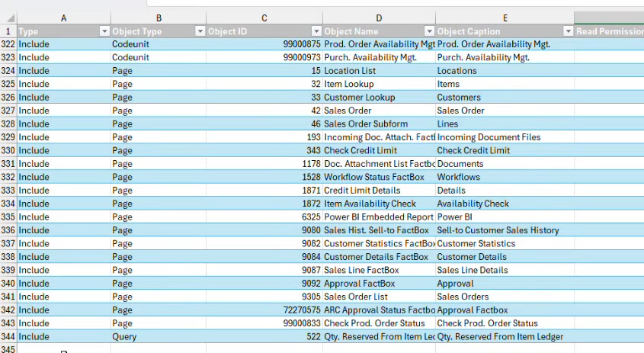The height and width of the screenshot is (353, 644).
Task: Select the 'Query' Object Type cell
Action: [159, 336]
